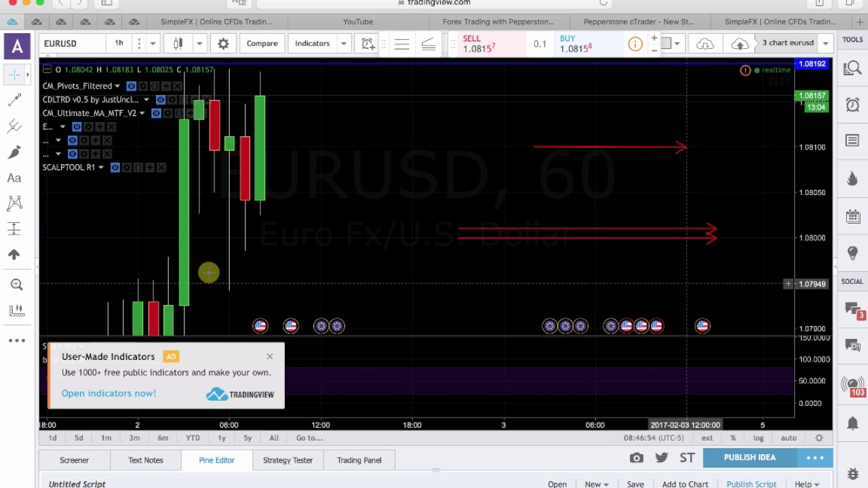The height and width of the screenshot is (488, 868).
Task: Select the pitchfork drawing tool
Action: point(14,126)
